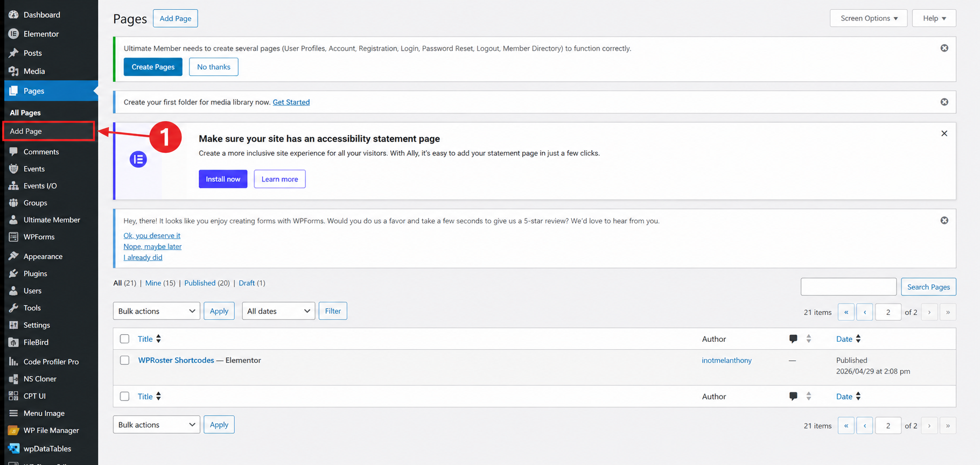Click the Learn more button
The image size is (980, 465).
[279, 179]
